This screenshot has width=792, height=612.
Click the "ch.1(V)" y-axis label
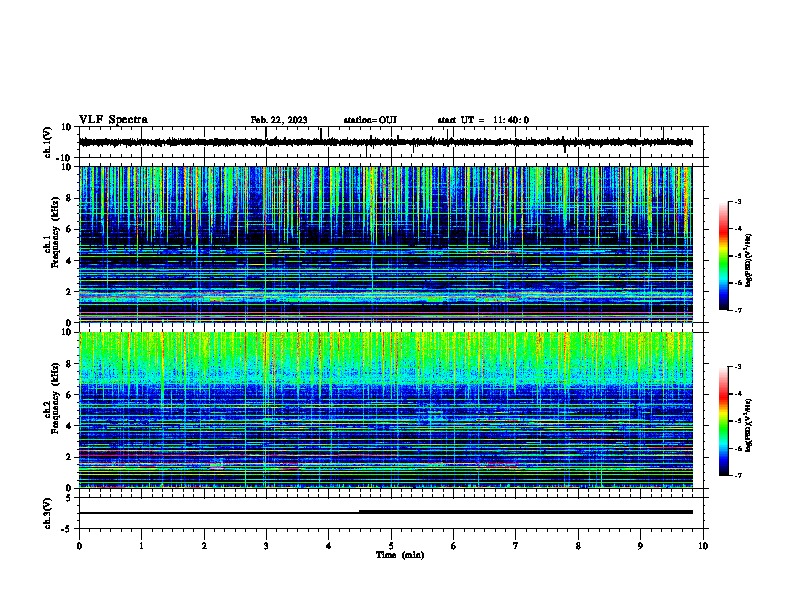pos(48,142)
